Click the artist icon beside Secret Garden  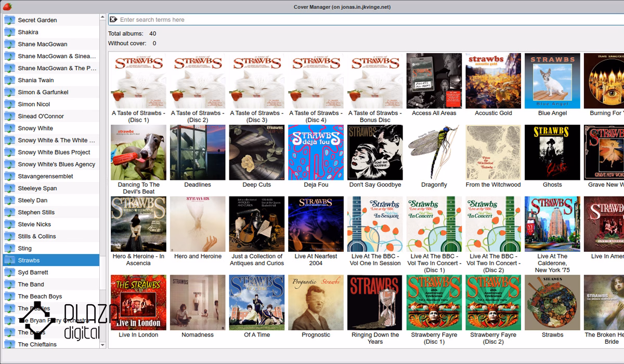9,20
